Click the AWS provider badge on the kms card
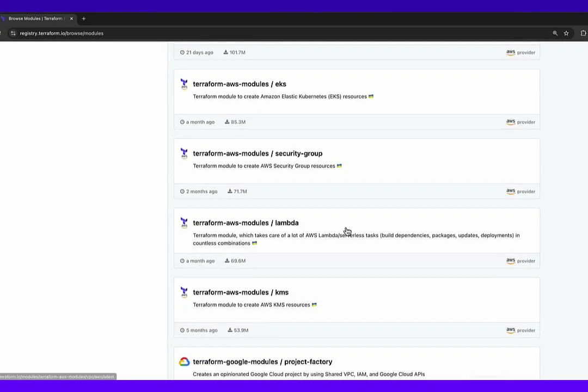 pos(520,330)
